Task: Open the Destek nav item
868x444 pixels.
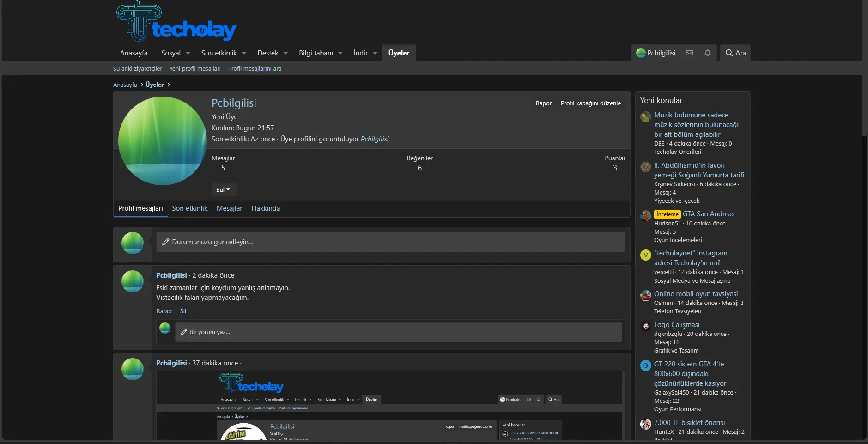Action: click(268, 53)
